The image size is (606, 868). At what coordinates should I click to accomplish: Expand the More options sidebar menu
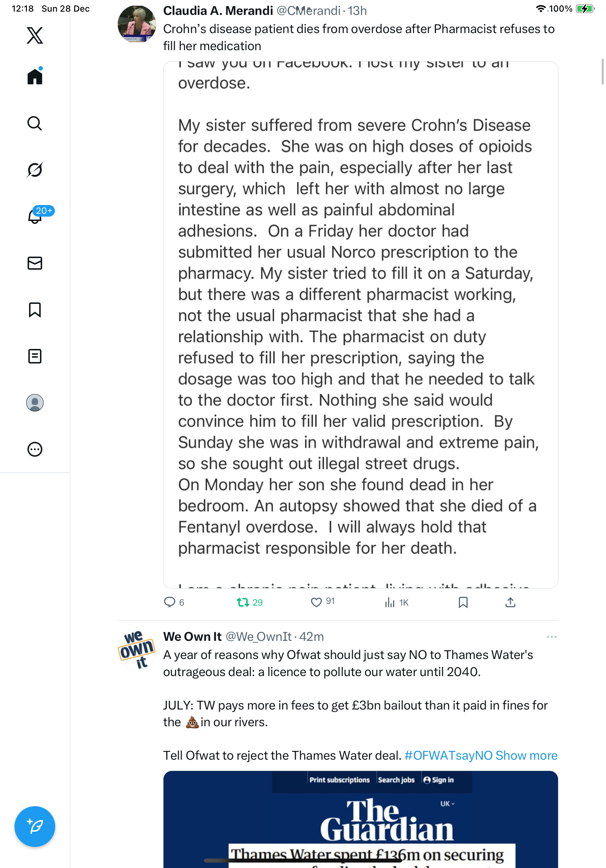point(35,449)
